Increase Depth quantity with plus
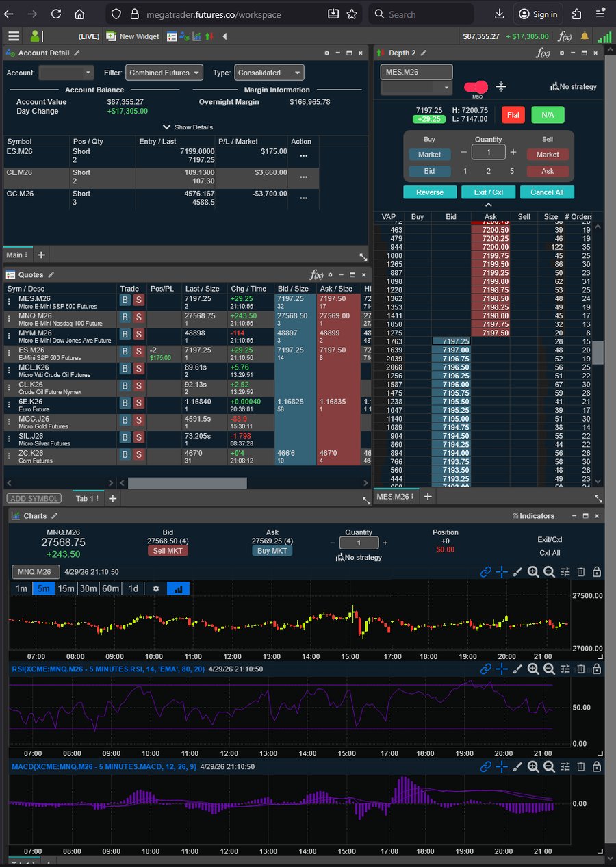Screen dimensions: 616x867 point(513,153)
